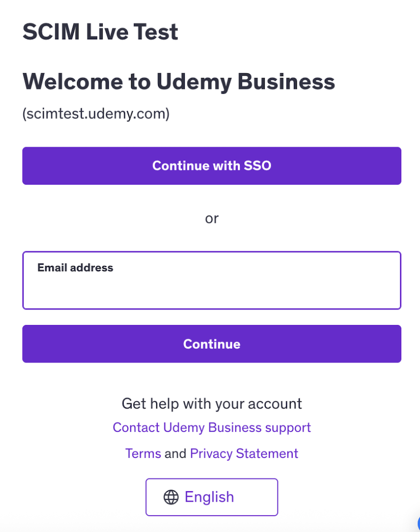Click the Continue with SSO button
Viewport: 420px width, 532px height.
coord(212,166)
